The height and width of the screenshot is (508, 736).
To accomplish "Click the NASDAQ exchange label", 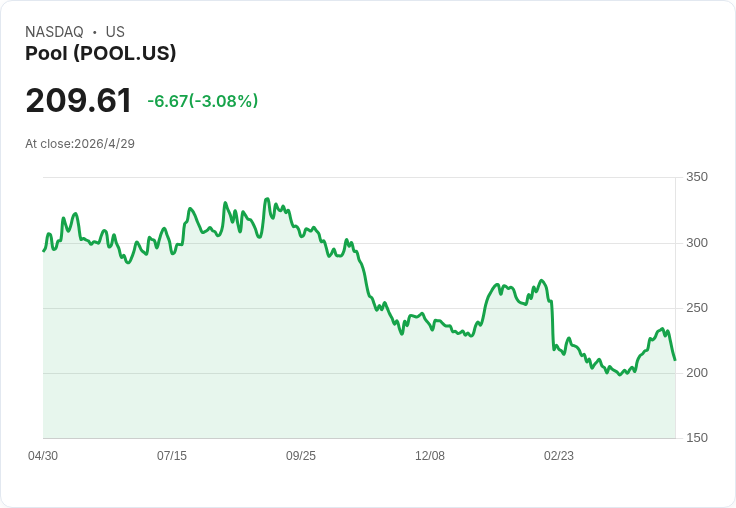I will 54,31.
